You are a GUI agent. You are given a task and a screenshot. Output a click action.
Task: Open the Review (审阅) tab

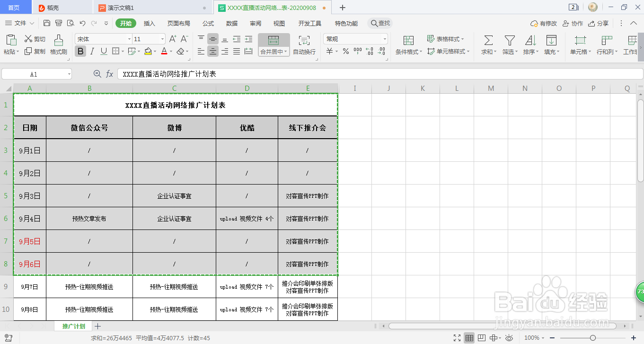click(x=256, y=23)
